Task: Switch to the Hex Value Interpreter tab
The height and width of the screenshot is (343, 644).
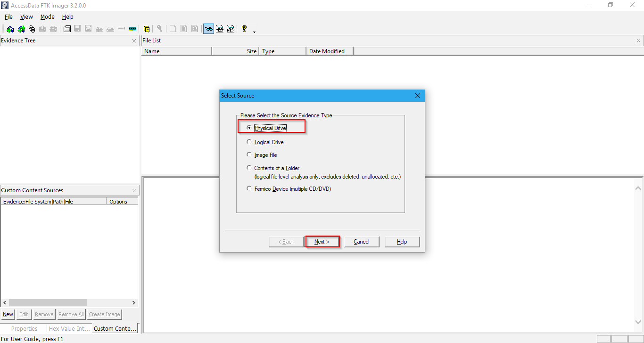Action: click(69, 329)
